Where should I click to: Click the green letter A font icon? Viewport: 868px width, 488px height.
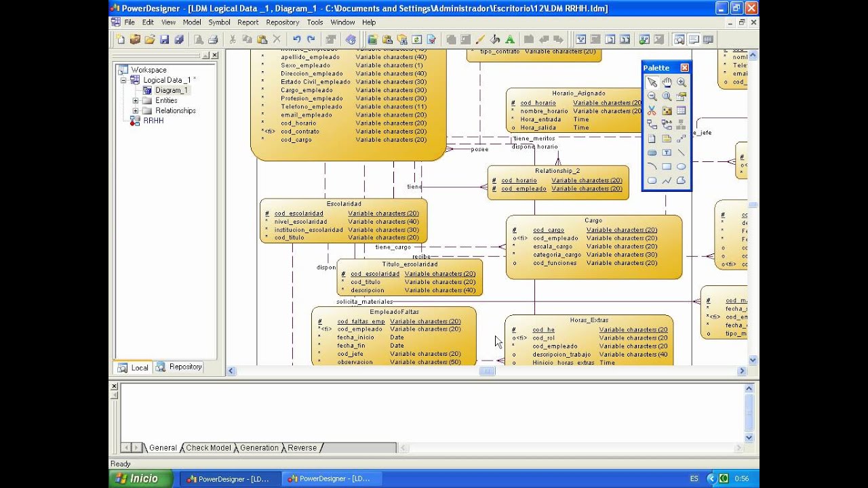pyautogui.click(x=510, y=39)
